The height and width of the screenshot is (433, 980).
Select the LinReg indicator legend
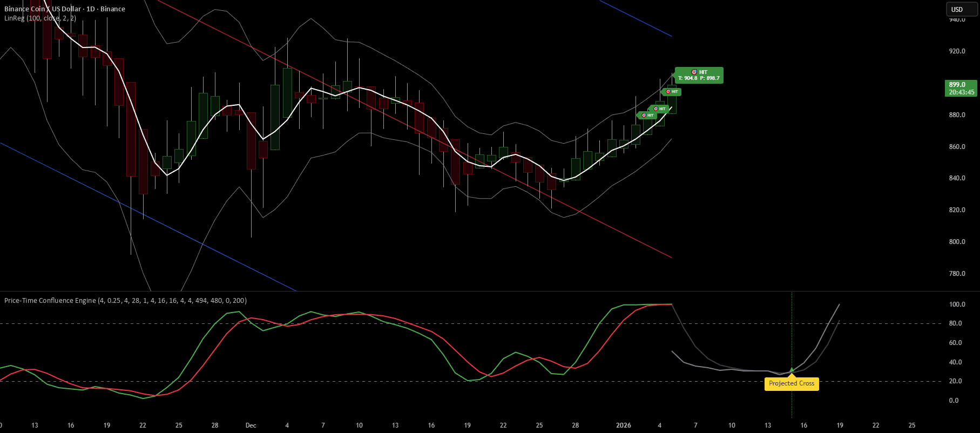click(x=40, y=18)
